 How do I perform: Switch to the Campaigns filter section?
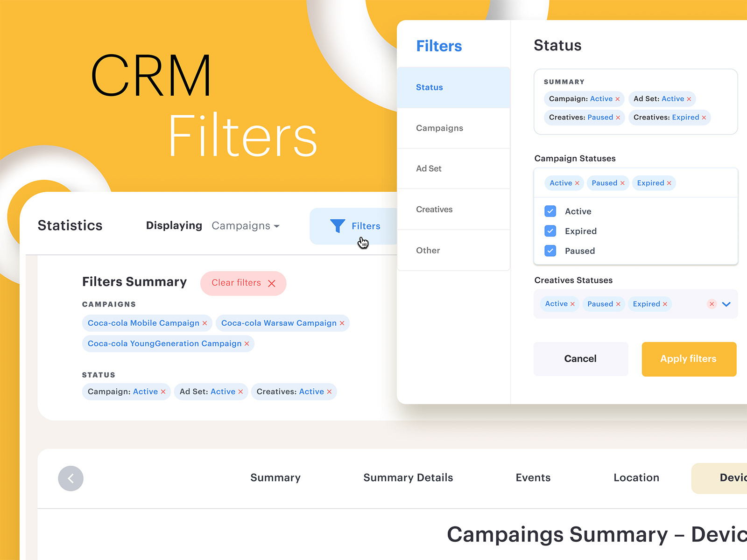click(x=439, y=128)
